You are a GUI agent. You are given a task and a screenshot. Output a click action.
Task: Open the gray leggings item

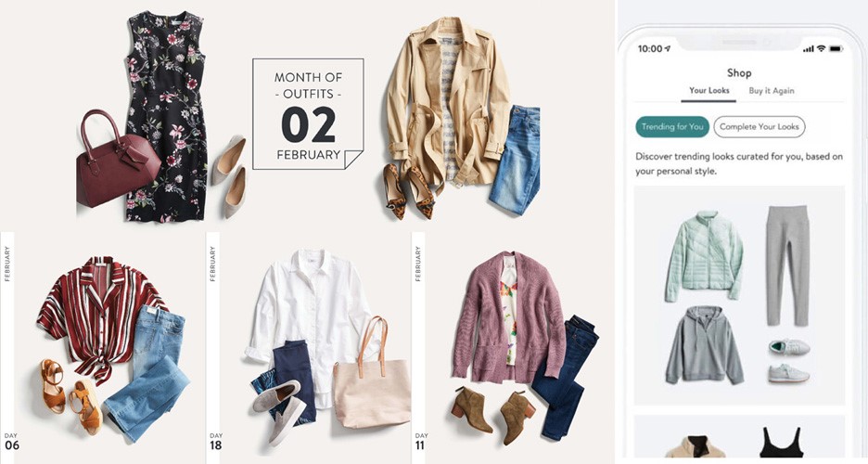pos(787,265)
